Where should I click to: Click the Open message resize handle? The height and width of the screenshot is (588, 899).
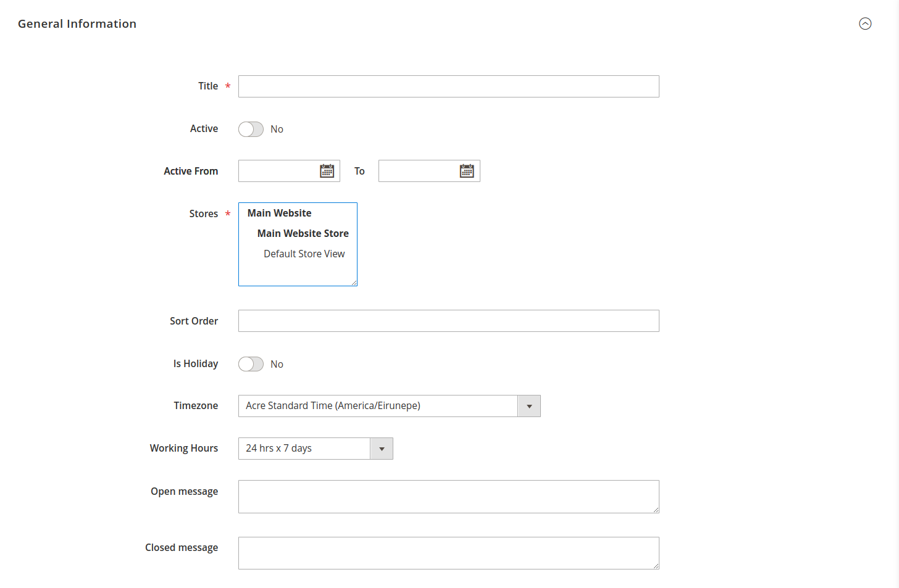click(x=656, y=510)
